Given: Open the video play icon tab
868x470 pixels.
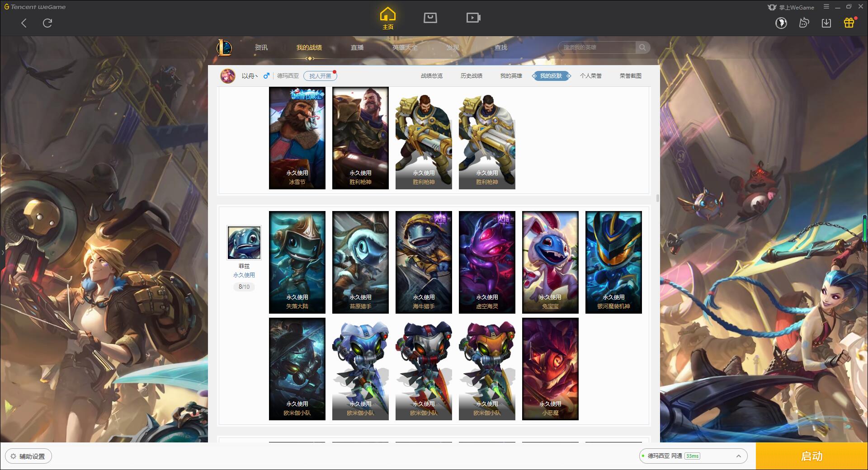Looking at the screenshot, I should pyautogui.click(x=473, y=18).
